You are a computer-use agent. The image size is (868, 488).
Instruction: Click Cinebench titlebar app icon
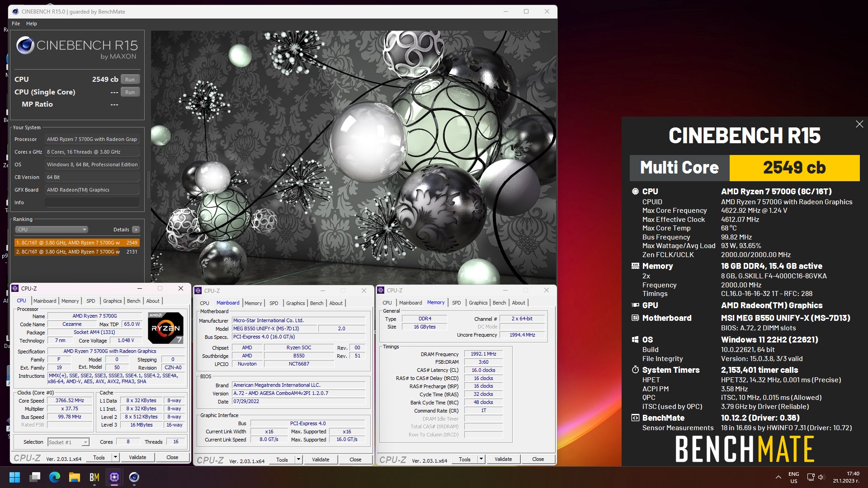pos(15,11)
